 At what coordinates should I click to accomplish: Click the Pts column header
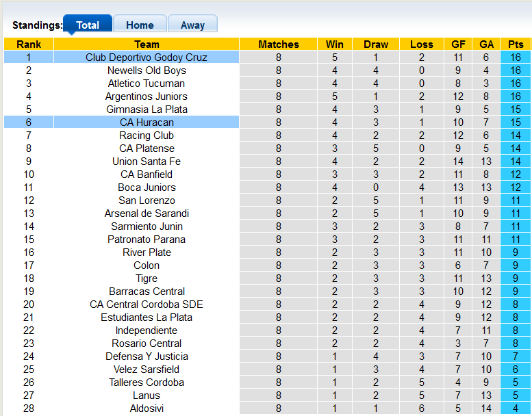coord(516,44)
